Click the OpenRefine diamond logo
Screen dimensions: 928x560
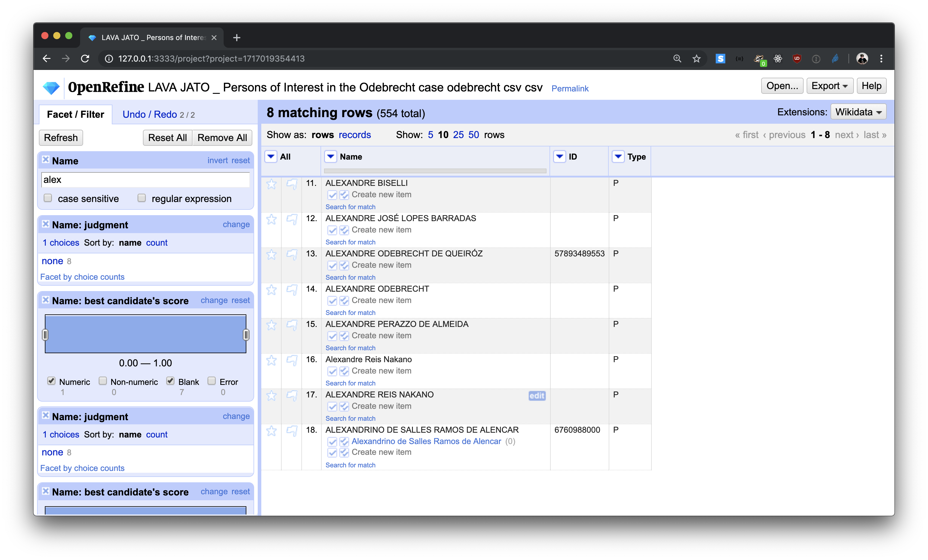tap(51, 88)
